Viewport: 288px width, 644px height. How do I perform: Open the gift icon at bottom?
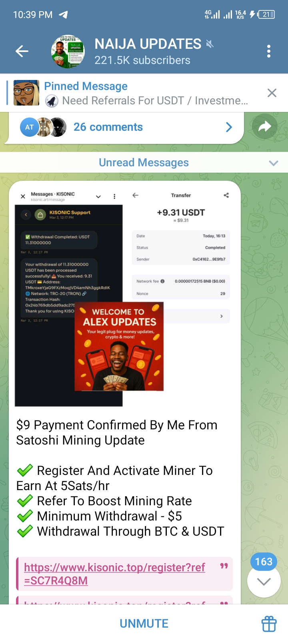pyautogui.click(x=269, y=624)
